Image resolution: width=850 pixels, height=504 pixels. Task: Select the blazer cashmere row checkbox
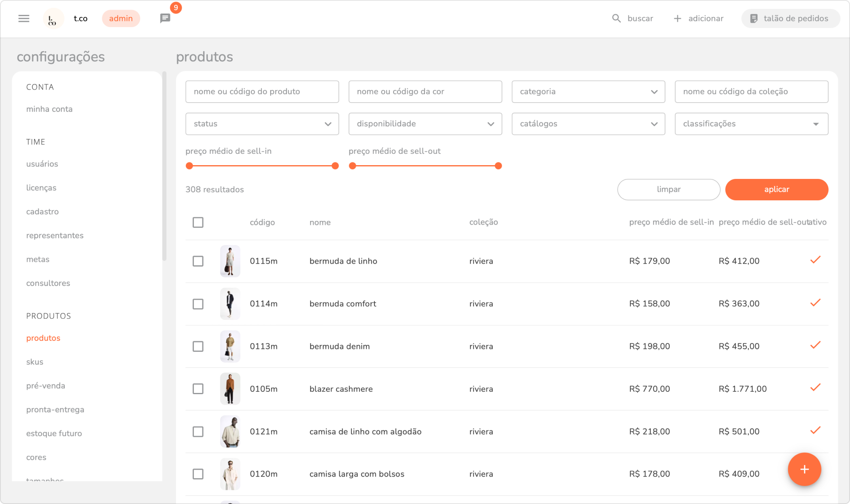point(198,389)
